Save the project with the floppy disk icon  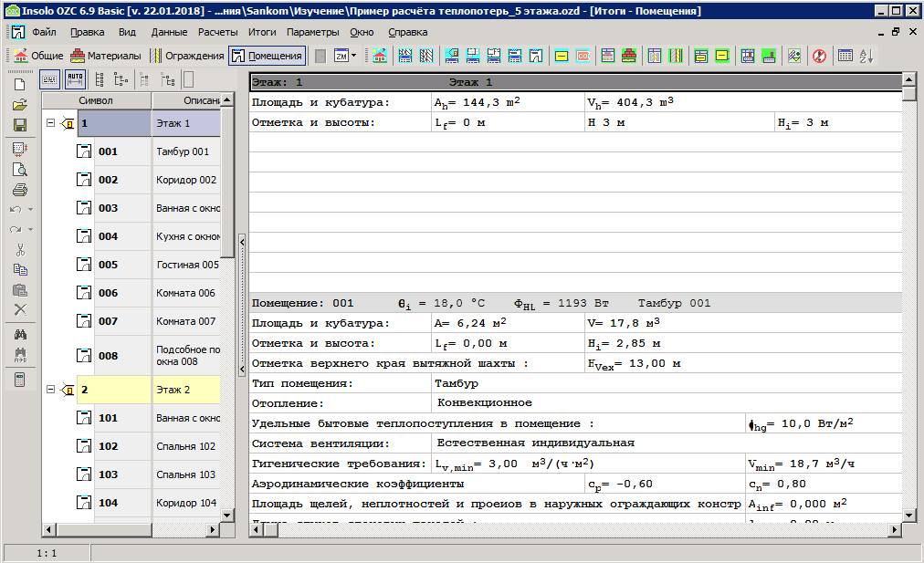[19, 125]
